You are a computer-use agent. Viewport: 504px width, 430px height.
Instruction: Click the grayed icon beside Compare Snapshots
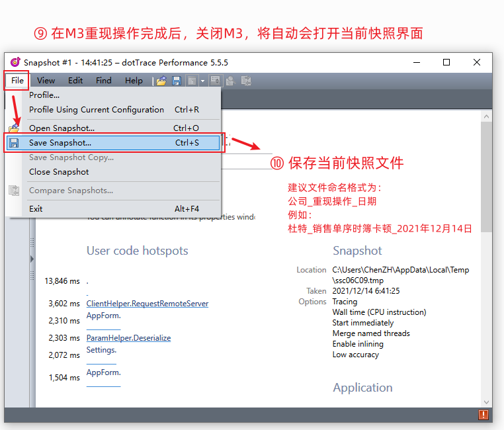[14, 191]
